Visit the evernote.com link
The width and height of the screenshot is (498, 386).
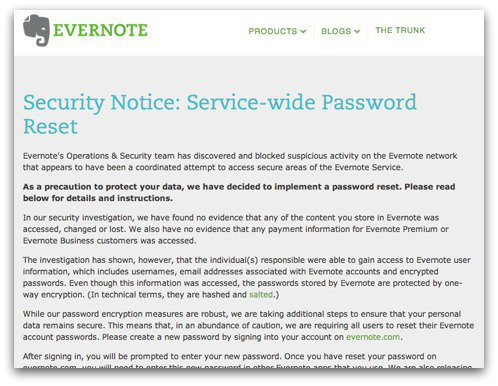373,337
